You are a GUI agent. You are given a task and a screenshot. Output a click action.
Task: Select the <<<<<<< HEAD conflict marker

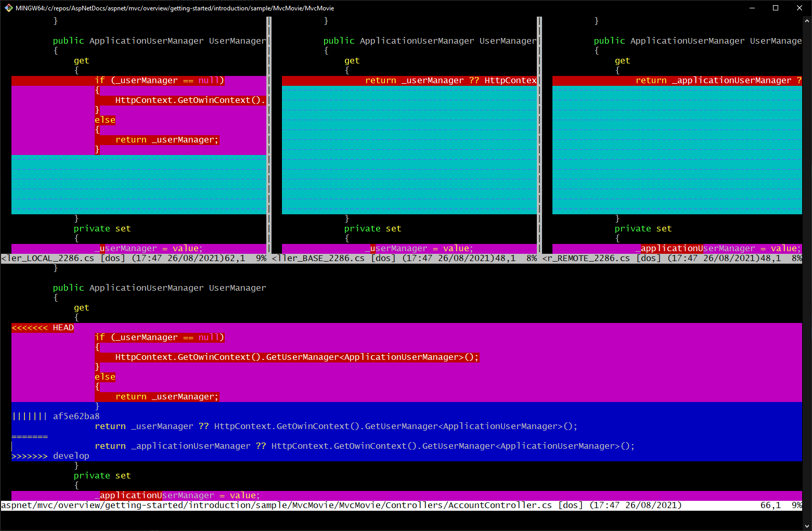42,327
